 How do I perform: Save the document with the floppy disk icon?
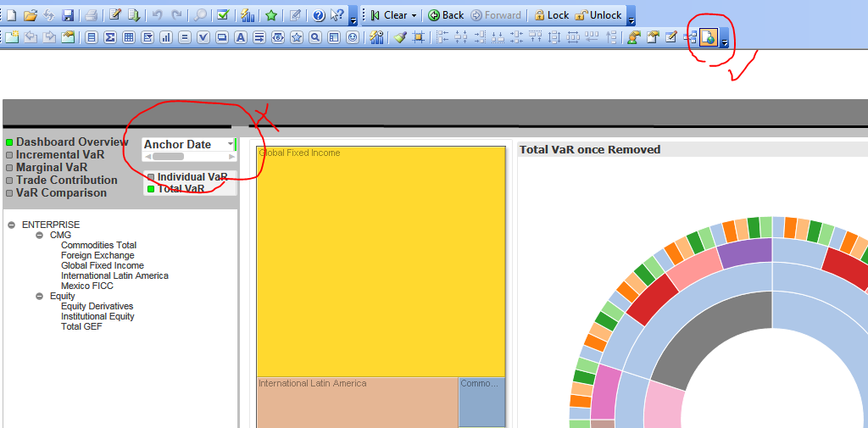[x=68, y=15]
